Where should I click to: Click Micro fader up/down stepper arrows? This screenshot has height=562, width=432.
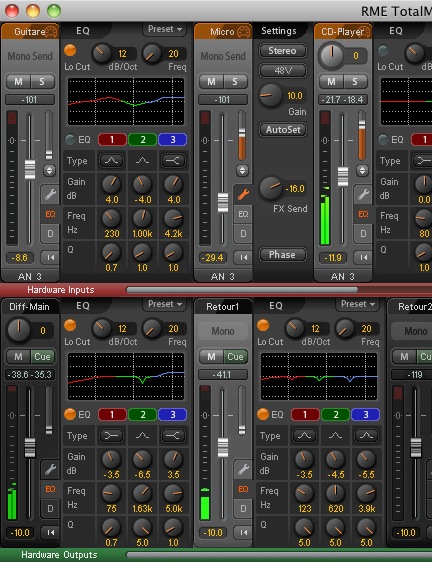click(x=242, y=170)
